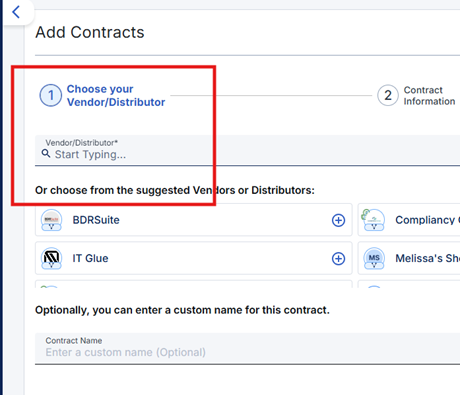460x395 pixels.
Task: Click the Add Contracts page heading
Action: tap(90, 32)
